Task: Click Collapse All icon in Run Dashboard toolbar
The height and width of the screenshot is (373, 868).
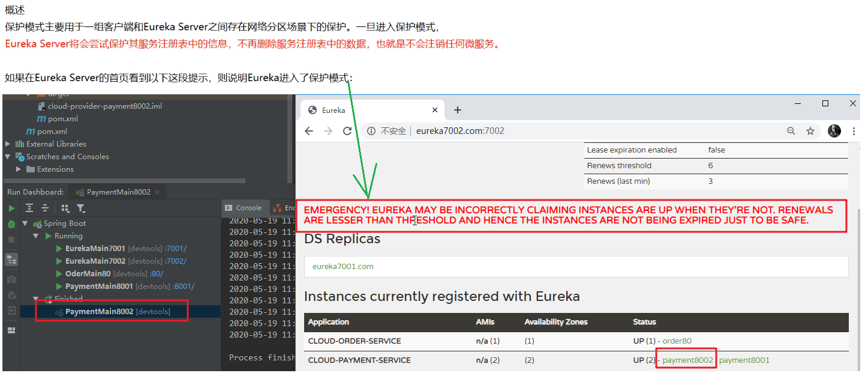Action: pyautogui.click(x=45, y=208)
